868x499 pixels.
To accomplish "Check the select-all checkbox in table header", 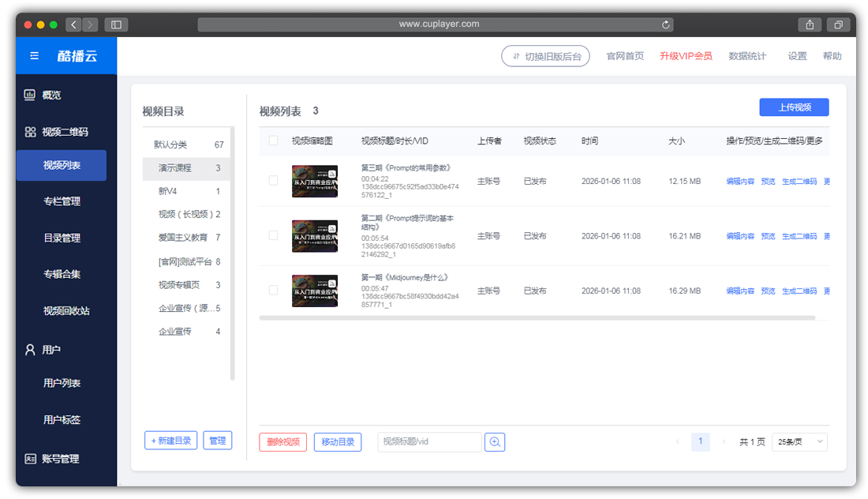I will (273, 141).
